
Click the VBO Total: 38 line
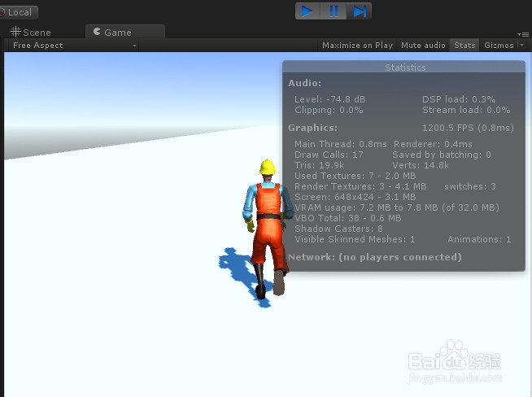pos(348,218)
